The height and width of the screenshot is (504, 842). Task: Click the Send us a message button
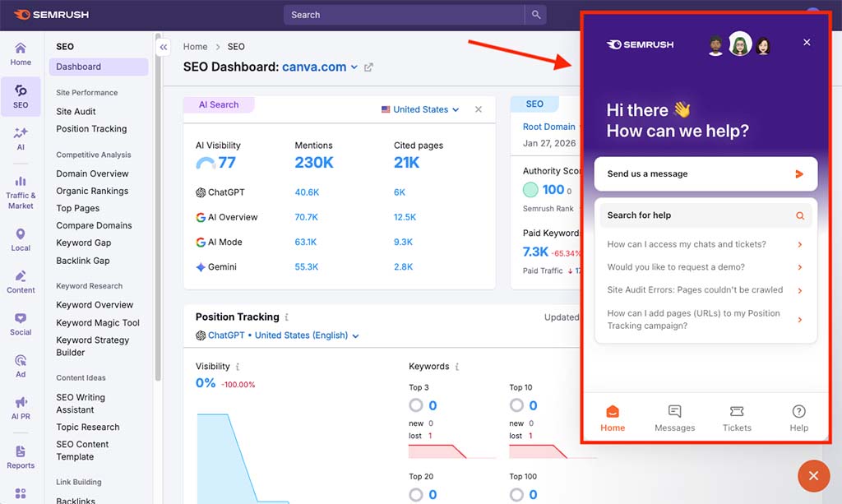coord(706,173)
